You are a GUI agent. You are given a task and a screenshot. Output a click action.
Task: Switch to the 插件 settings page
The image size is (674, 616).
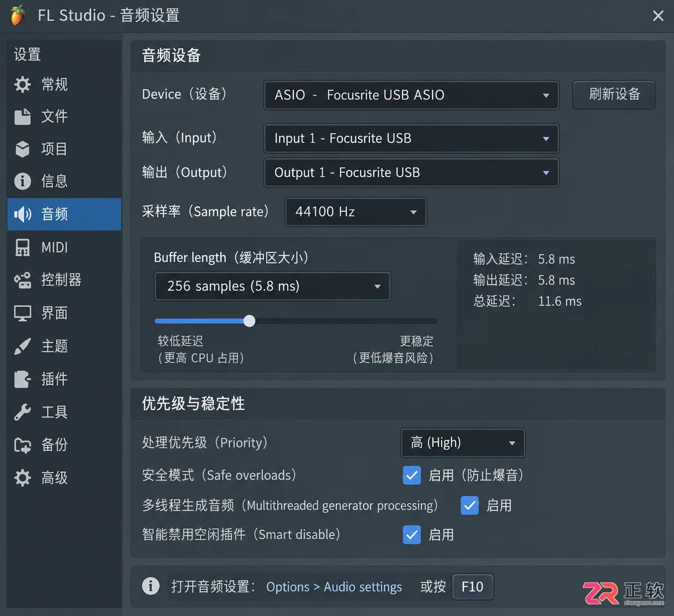(64, 379)
